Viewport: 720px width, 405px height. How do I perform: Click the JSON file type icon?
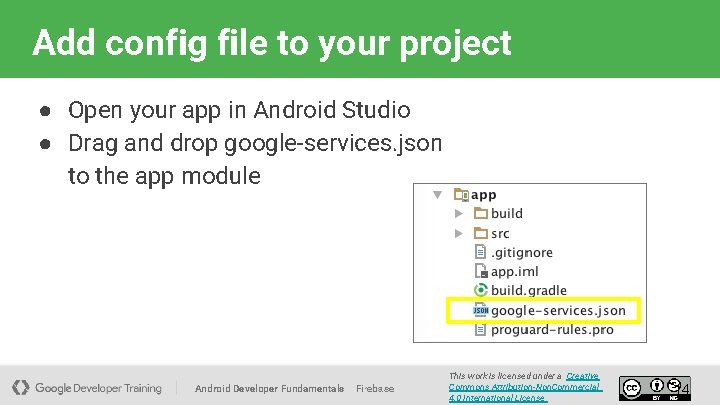480,310
